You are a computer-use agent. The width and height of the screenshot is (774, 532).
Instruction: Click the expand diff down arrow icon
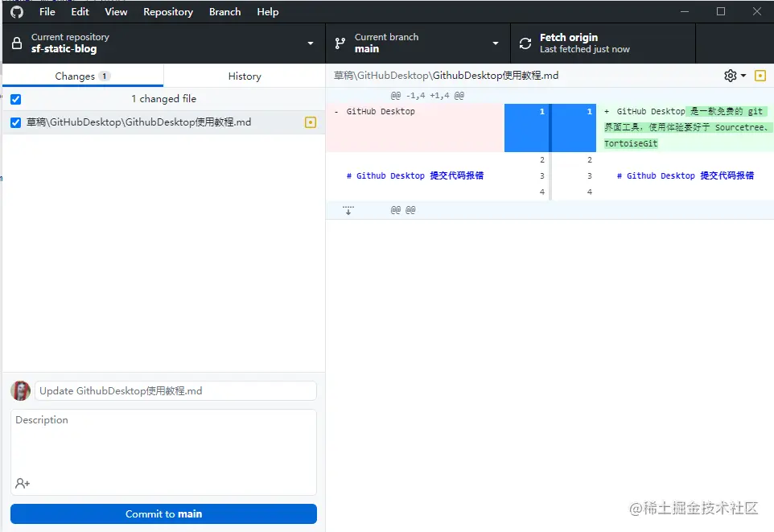[x=348, y=210]
